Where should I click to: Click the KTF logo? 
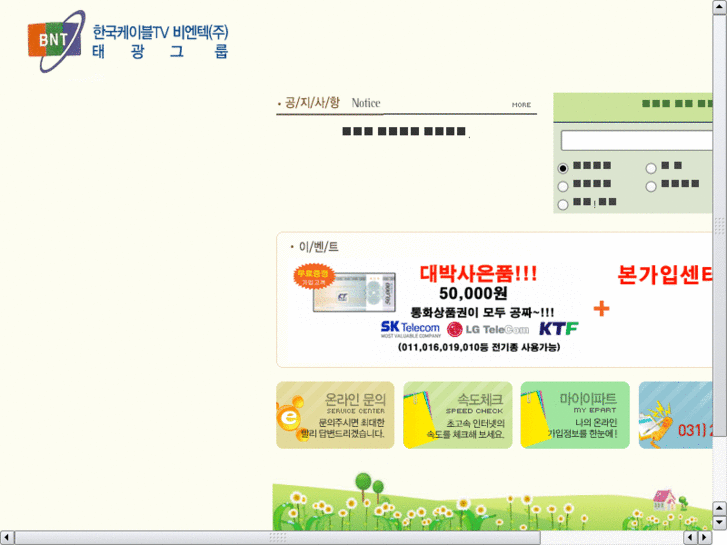559,329
